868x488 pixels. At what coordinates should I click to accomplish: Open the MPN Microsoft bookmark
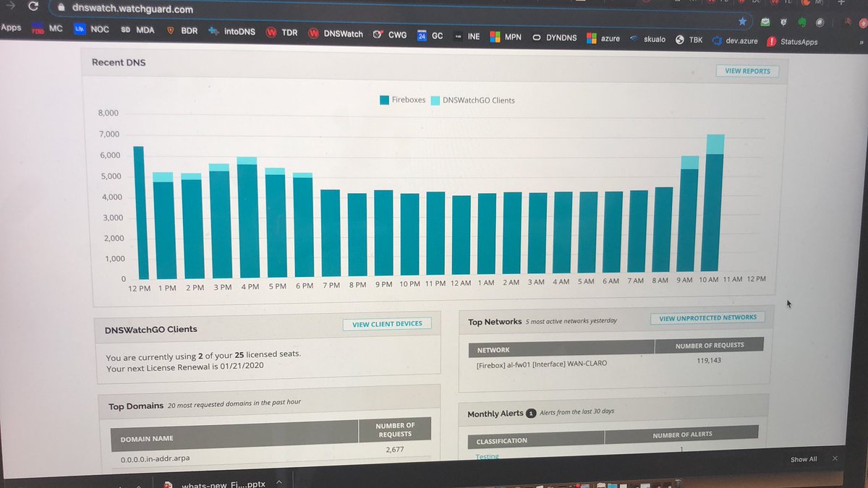pos(506,36)
